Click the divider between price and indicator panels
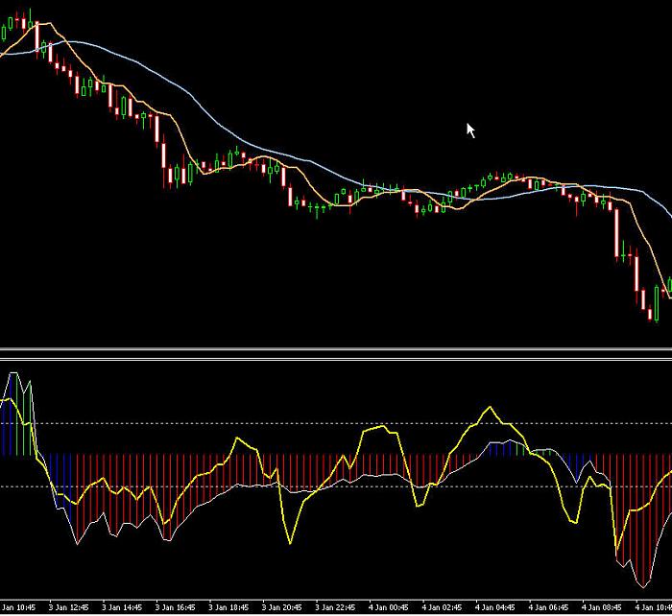672x616 pixels. point(336,354)
